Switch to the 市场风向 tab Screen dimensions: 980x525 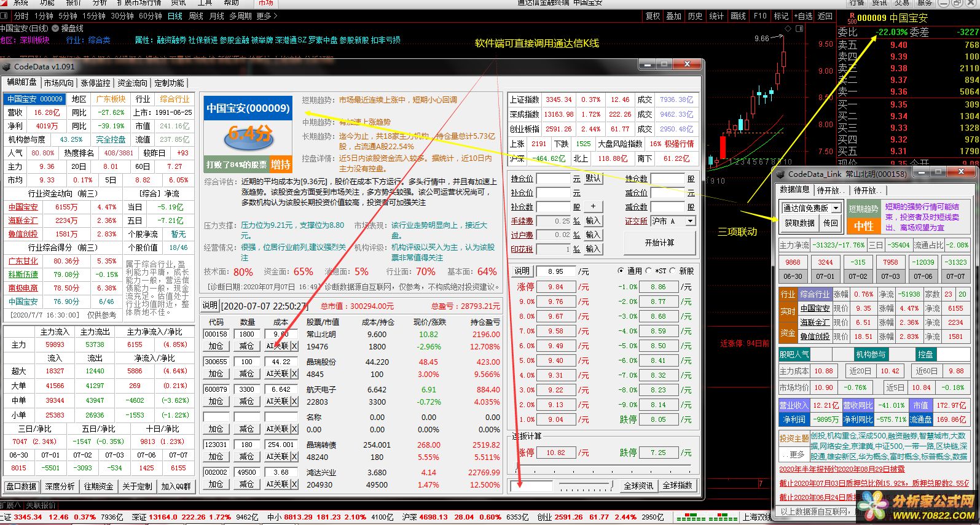coord(59,83)
